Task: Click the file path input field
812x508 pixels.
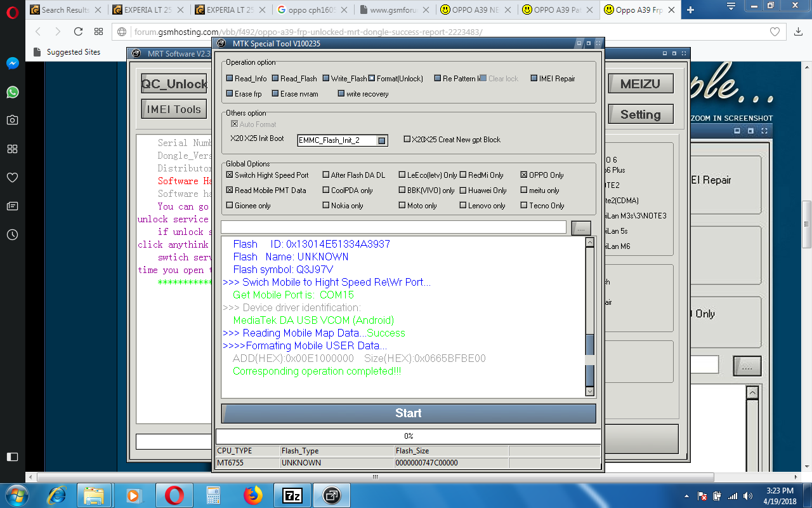Action: pos(393,227)
